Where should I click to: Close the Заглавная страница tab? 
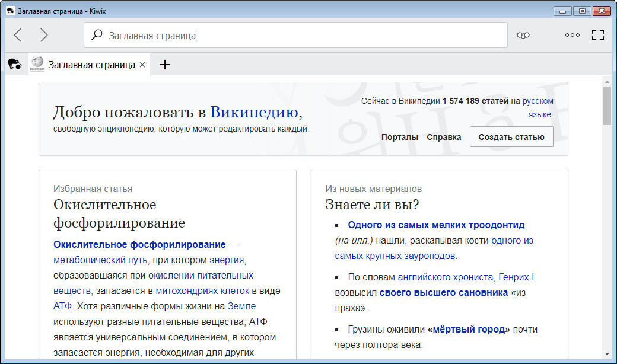tap(142, 65)
